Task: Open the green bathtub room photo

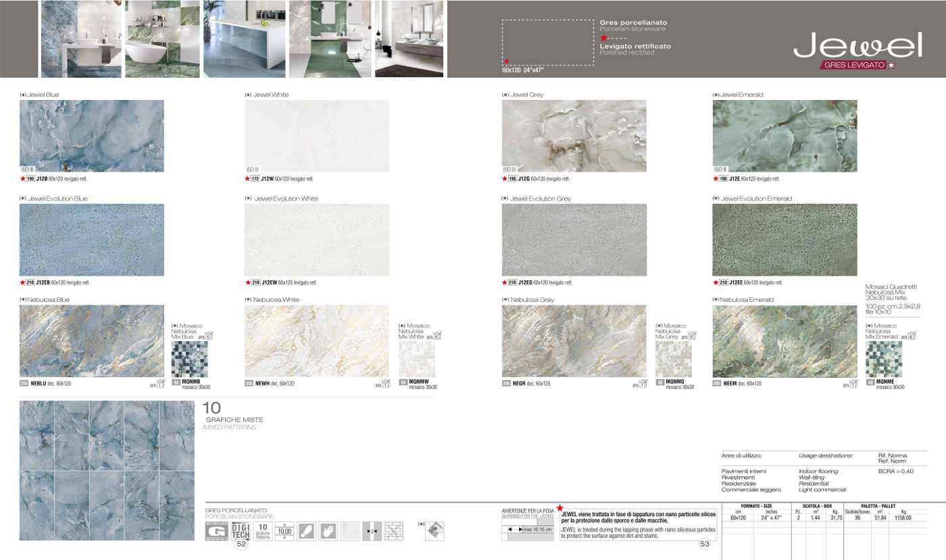Action: coord(163,39)
